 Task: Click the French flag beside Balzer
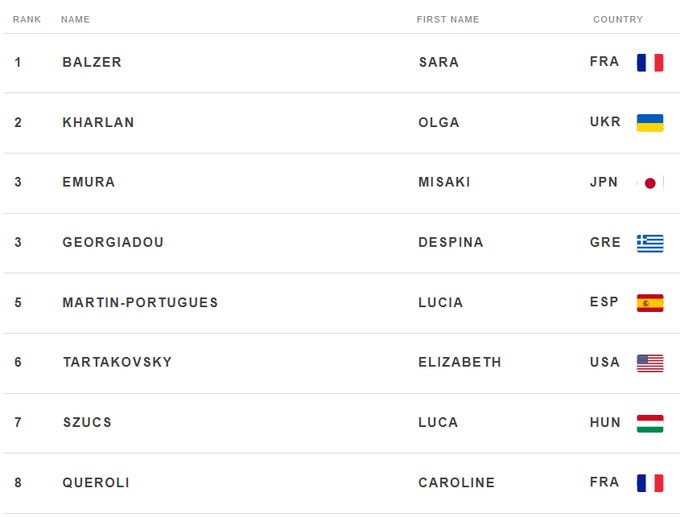click(x=650, y=63)
